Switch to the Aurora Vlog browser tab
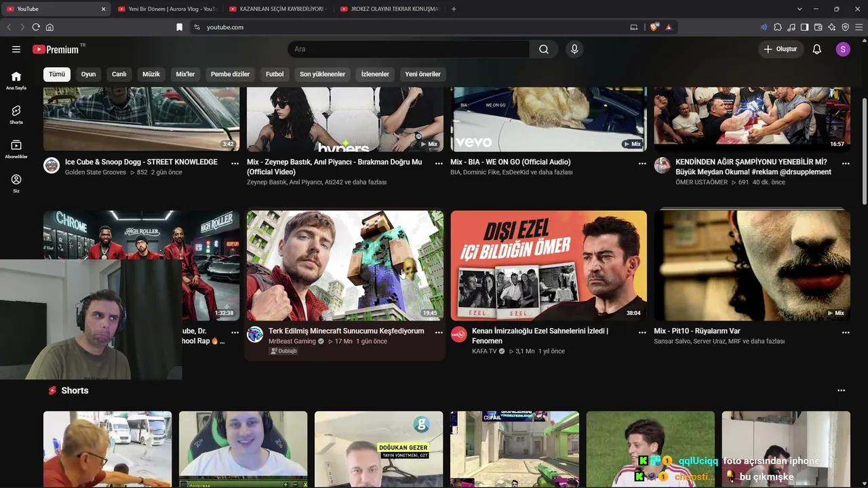Image resolution: width=868 pixels, height=488 pixels. pyautogui.click(x=166, y=9)
